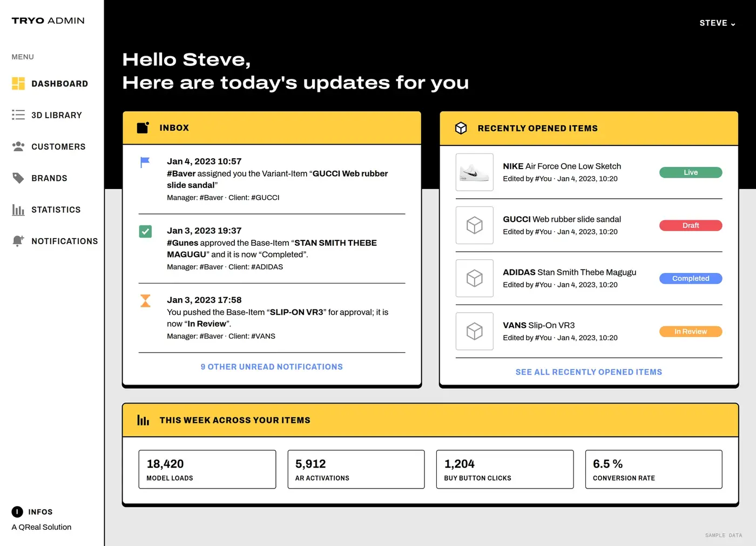Open 'VANS Slip-On VR3' item title

(x=539, y=325)
